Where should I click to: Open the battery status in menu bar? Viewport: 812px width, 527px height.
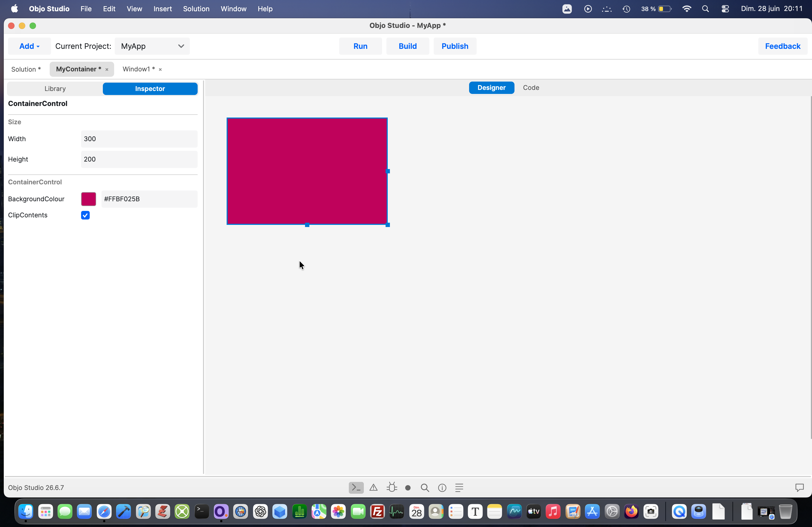click(657, 9)
